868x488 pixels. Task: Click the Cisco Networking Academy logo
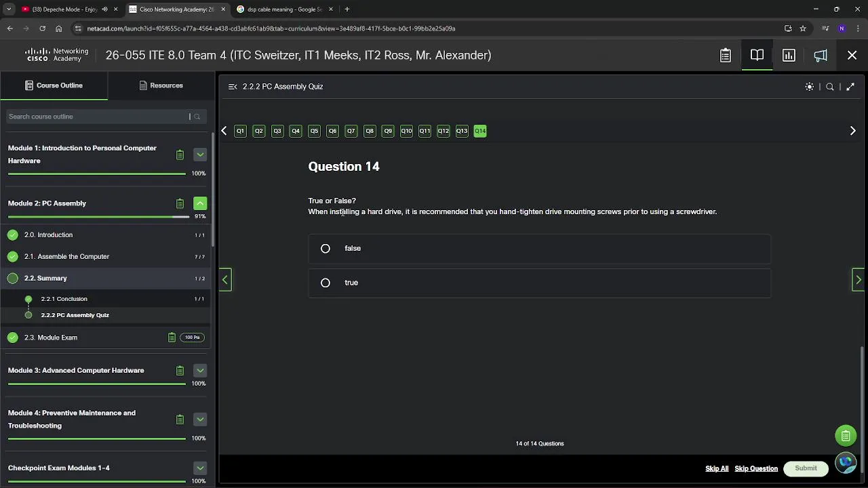click(57, 55)
